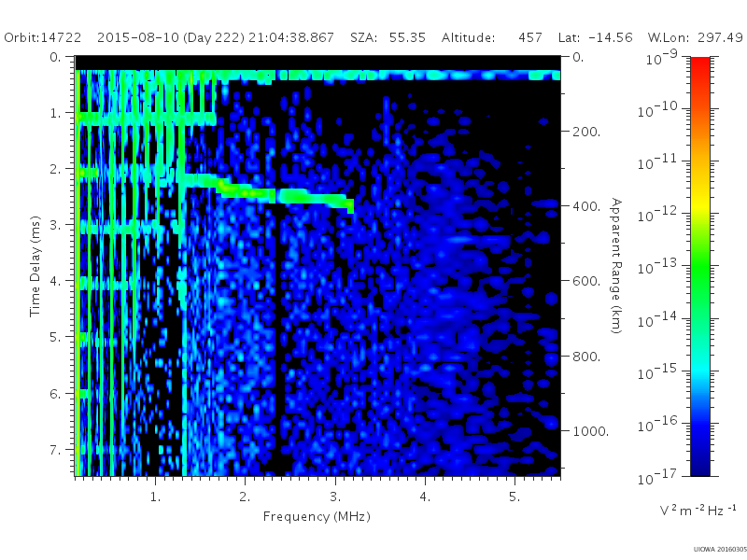The image size is (747, 560).
Task: Click the 7. tick on the time delay axis
Action: [x=55, y=450]
